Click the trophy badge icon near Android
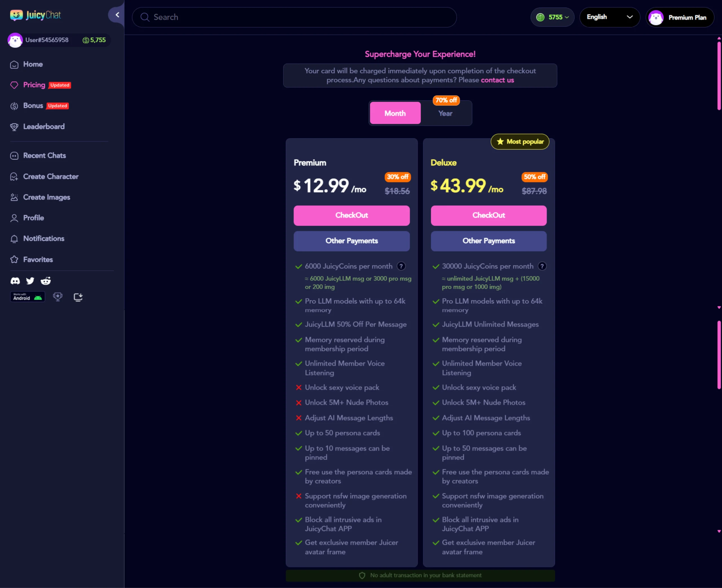Image resolution: width=722 pixels, height=588 pixels. click(x=58, y=297)
